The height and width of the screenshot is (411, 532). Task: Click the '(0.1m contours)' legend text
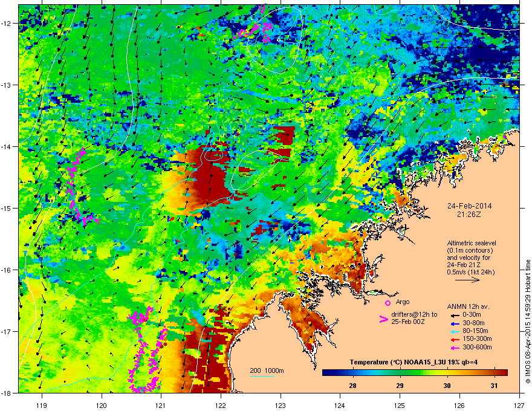pos(470,250)
